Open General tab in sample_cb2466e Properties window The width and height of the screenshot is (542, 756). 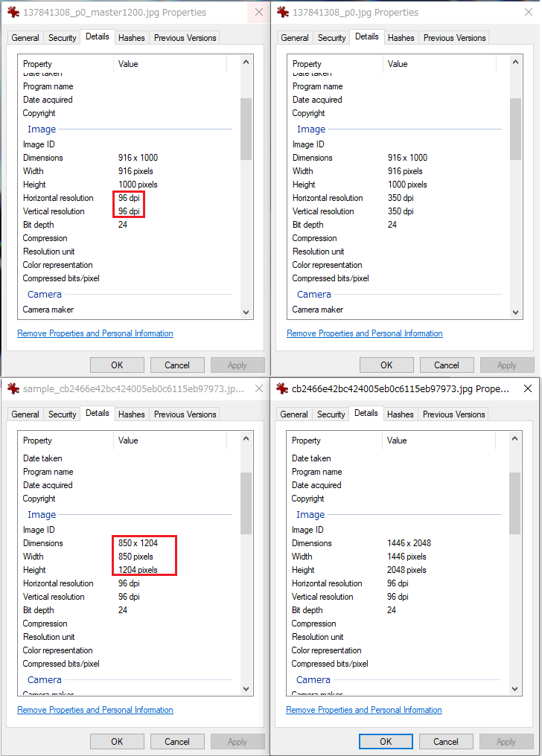coord(25,414)
